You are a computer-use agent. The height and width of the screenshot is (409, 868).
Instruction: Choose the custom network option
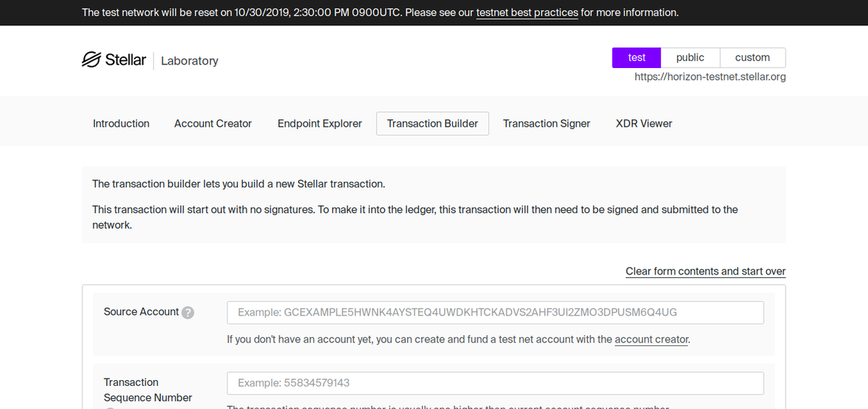point(752,58)
